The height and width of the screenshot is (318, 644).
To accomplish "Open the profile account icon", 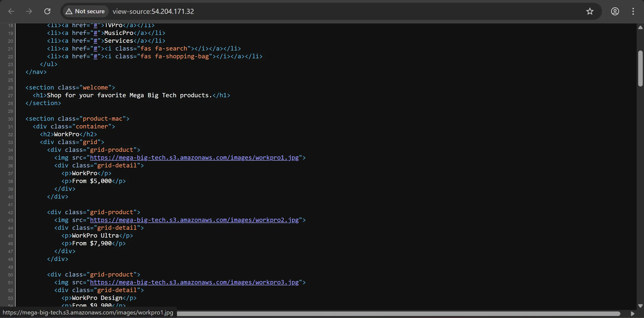I will pos(615,11).
